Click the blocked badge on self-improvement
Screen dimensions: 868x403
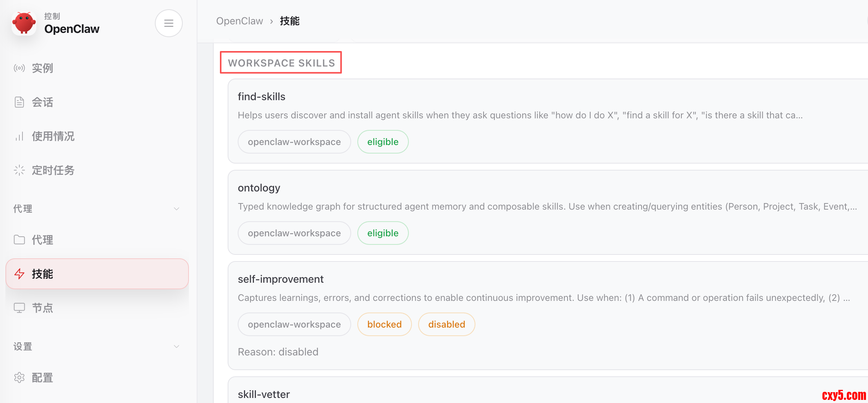pyautogui.click(x=384, y=324)
